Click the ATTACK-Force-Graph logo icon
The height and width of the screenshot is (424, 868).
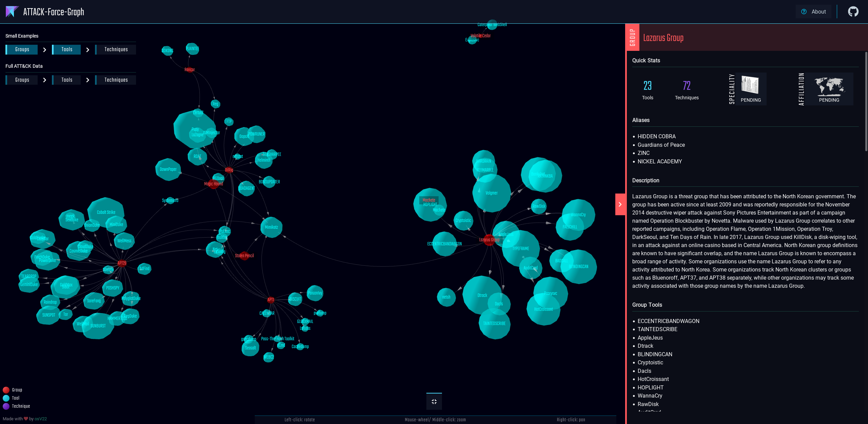[12, 12]
